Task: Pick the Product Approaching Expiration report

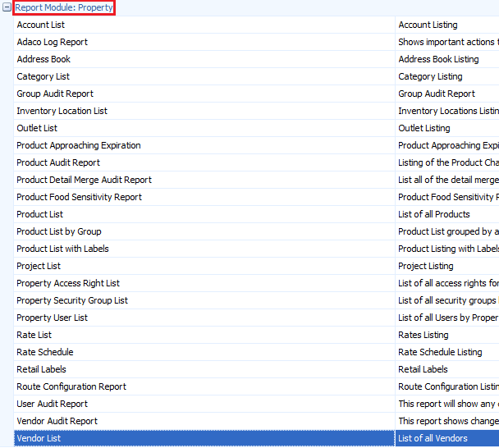Action: pos(79,145)
